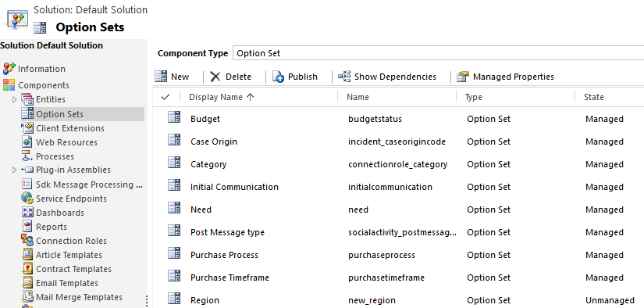Click the Article Templates icon
The width and height of the screenshot is (644, 308).
click(27, 254)
